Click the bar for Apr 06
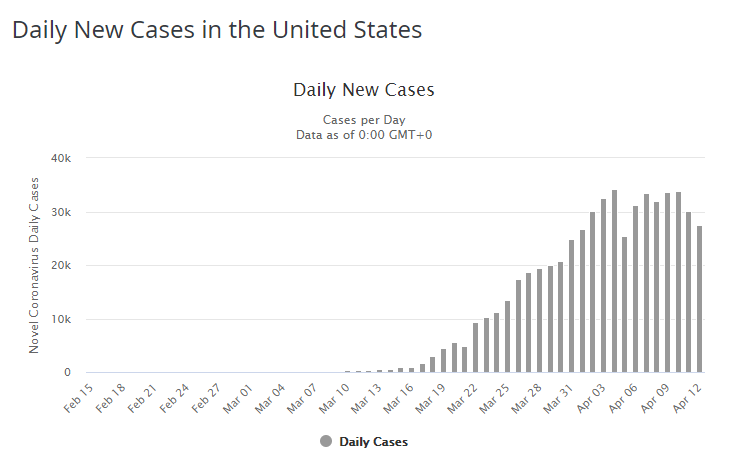The height and width of the screenshot is (468, 735). click(x=635, y=289)
